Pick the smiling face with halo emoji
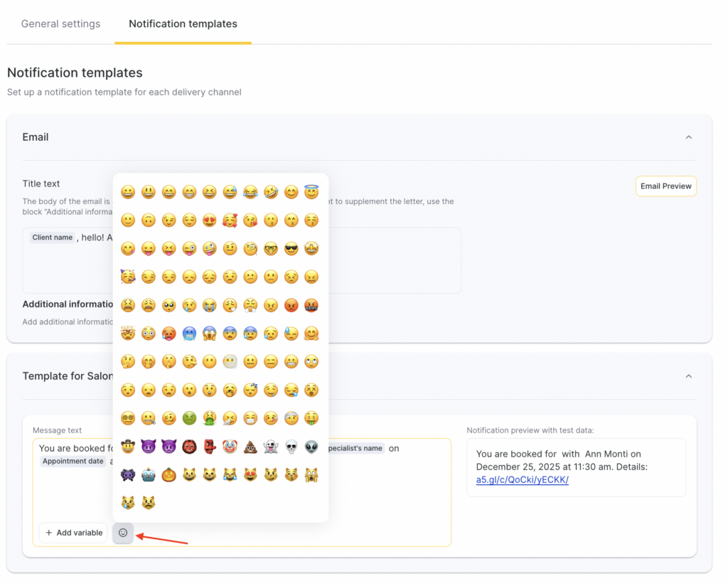 (x=311, y=193)
